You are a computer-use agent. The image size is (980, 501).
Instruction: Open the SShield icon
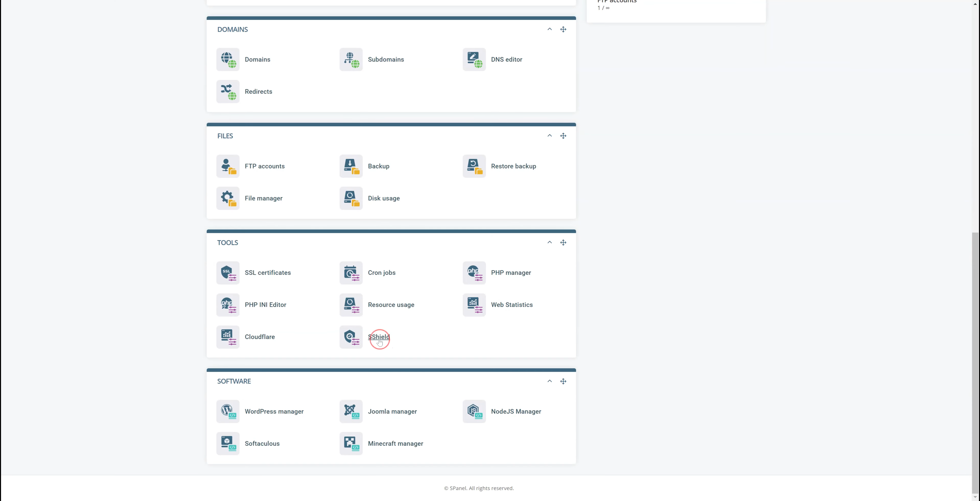click(x=351, y=337)
